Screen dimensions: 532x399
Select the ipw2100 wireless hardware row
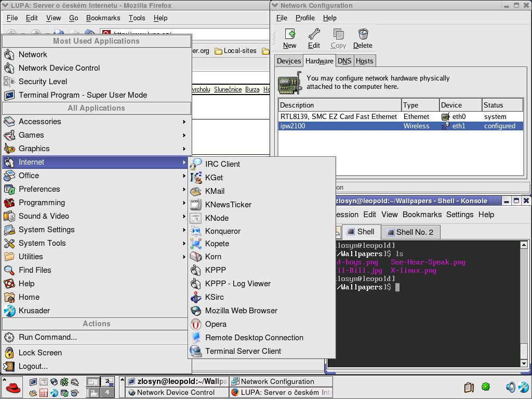coord(401,126)
